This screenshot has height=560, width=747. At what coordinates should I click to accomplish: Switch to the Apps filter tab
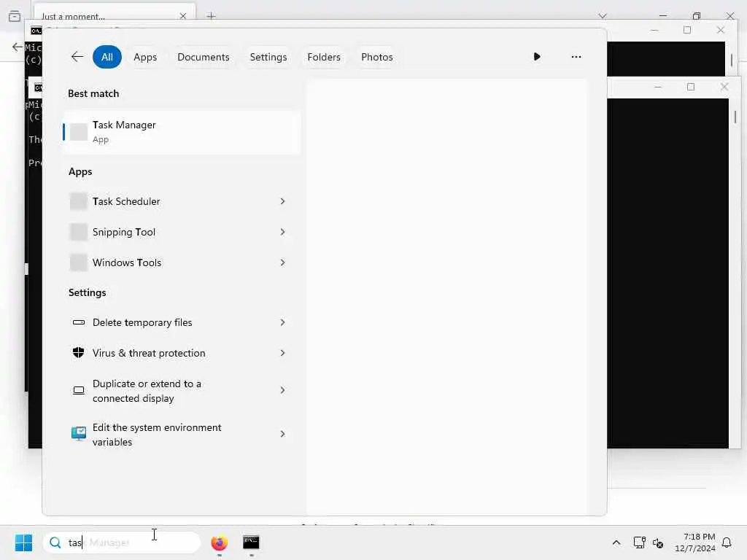point(145,57)
